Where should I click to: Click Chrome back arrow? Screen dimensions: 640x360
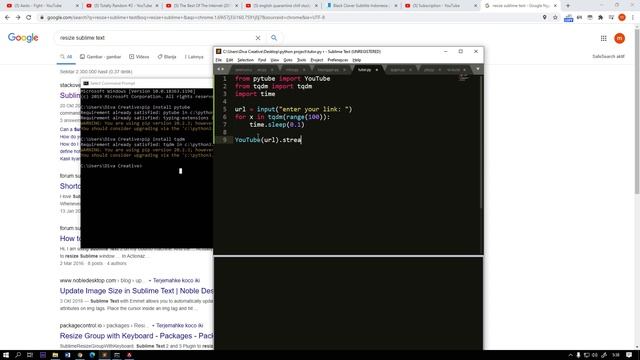[x=7, y=18]
